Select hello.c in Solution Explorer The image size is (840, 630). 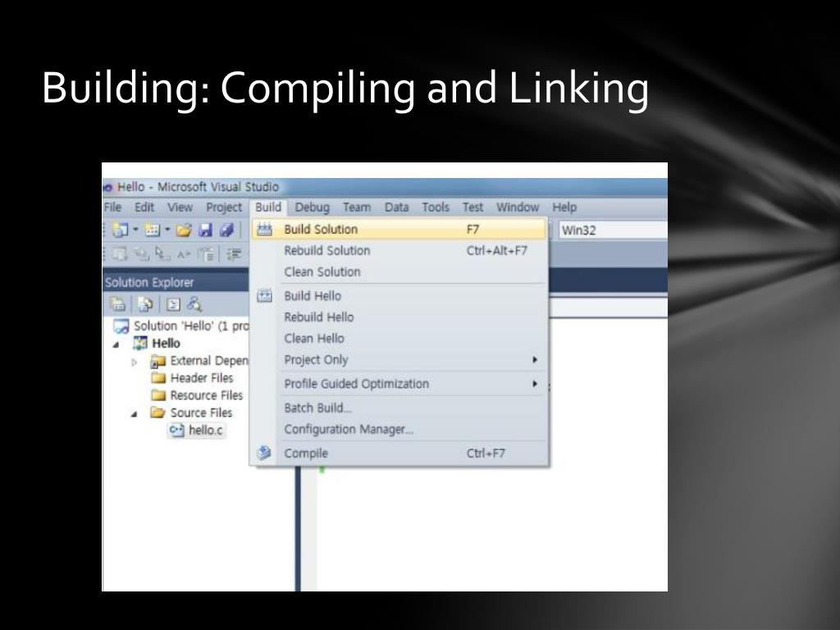click(206, 430)
